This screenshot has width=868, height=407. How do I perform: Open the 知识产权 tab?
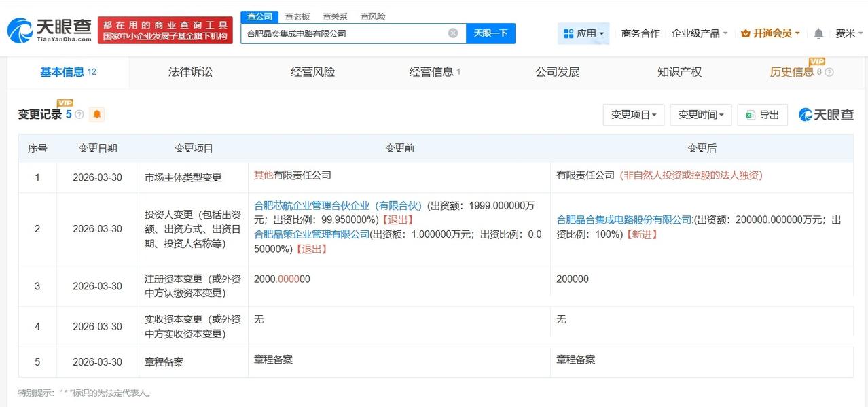click(679, 71)
